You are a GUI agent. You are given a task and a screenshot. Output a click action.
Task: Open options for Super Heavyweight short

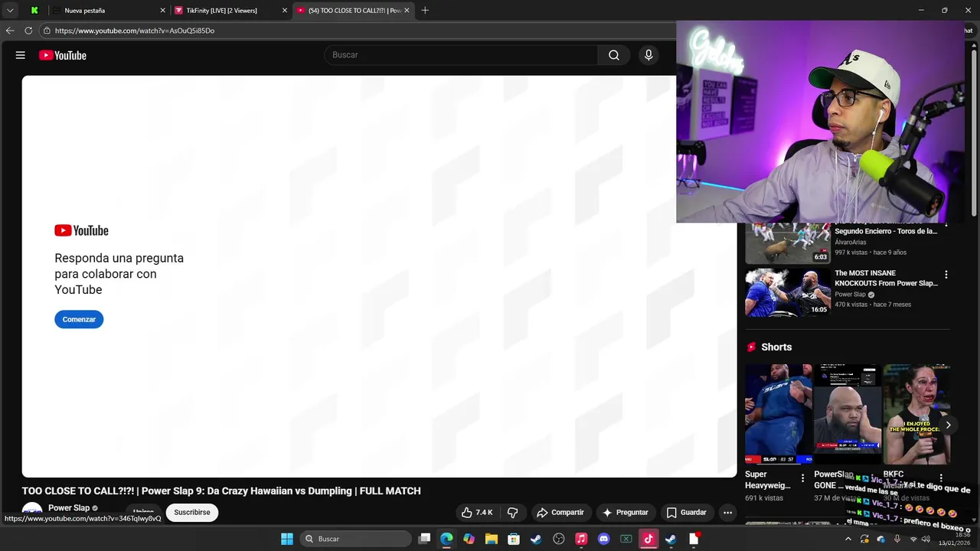802,478
